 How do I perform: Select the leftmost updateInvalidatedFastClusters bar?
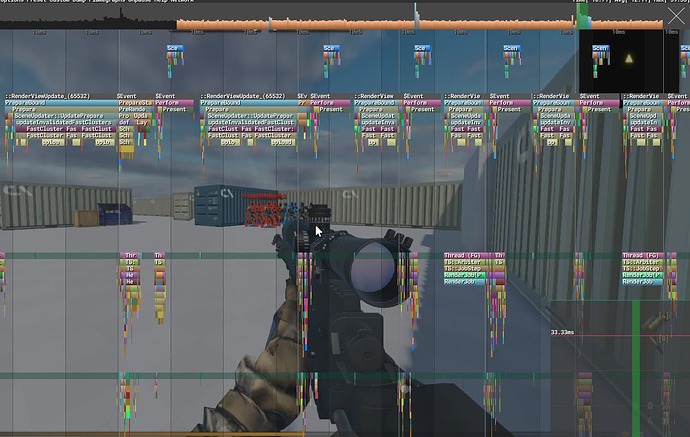63,122
